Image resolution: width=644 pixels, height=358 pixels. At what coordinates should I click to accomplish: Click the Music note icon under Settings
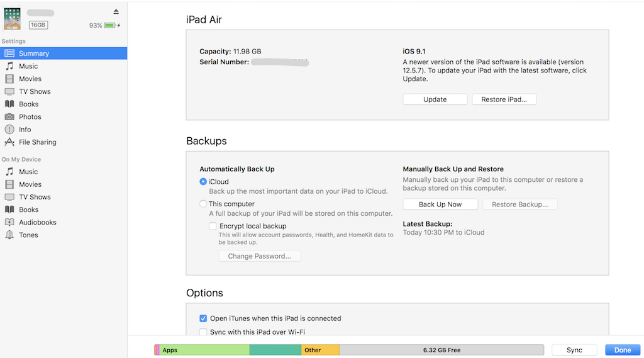pos(9,66)
